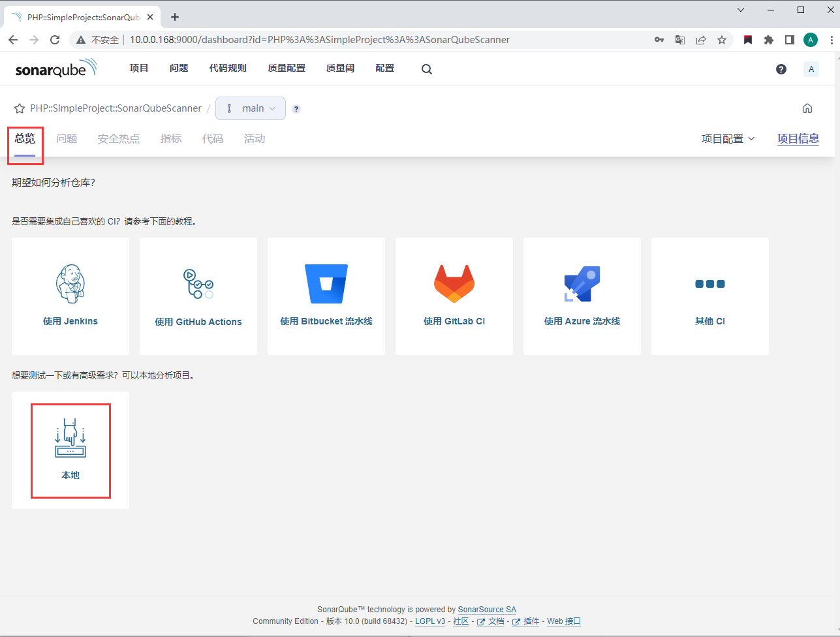Go to project home icon
This screenshot has height=637, width=840.
coord(807,108)
